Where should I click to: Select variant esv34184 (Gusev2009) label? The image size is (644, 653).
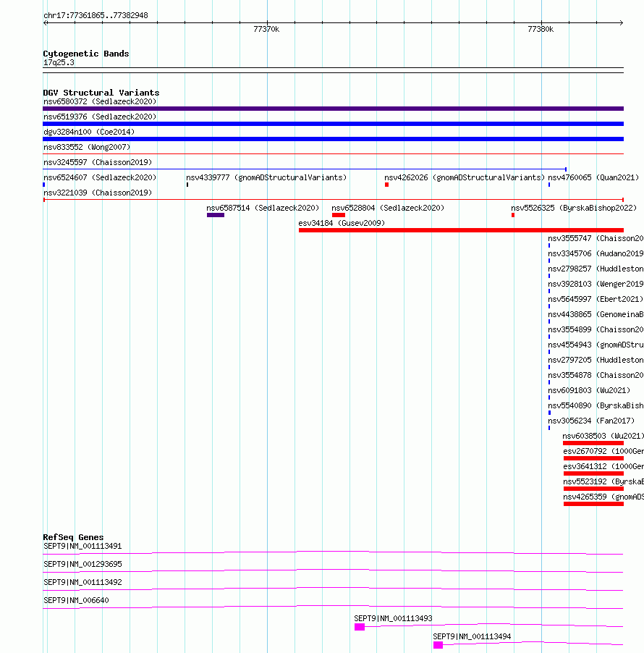[x=342, y=223]
